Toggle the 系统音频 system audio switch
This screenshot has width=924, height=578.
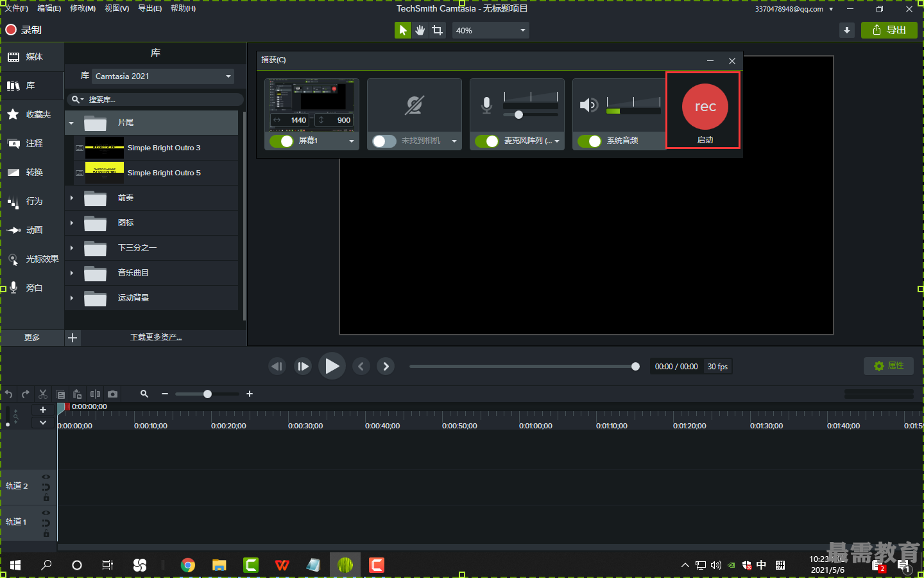pos(590,141)
